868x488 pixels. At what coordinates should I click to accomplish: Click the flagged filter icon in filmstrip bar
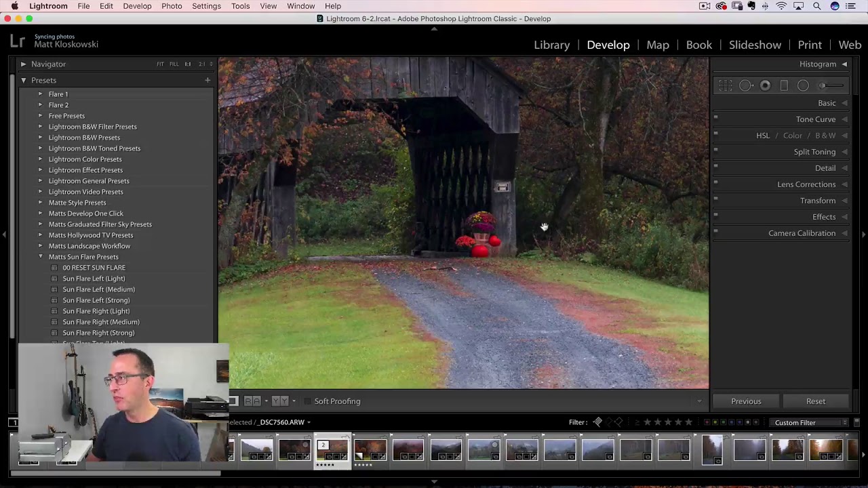tap(597, 422)
